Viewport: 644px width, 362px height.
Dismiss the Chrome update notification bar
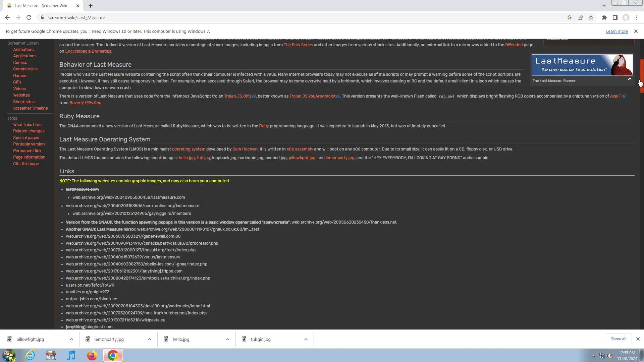click(636, 31)
